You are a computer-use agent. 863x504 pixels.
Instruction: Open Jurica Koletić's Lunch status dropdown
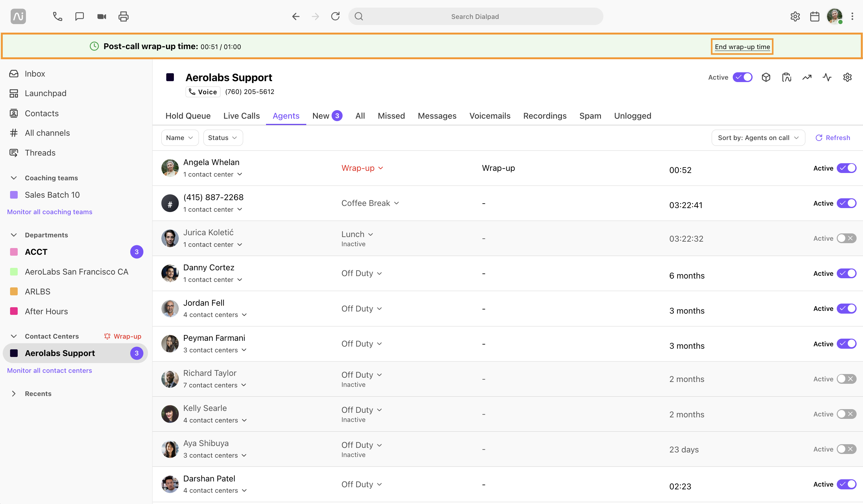[x=357, y=234]
